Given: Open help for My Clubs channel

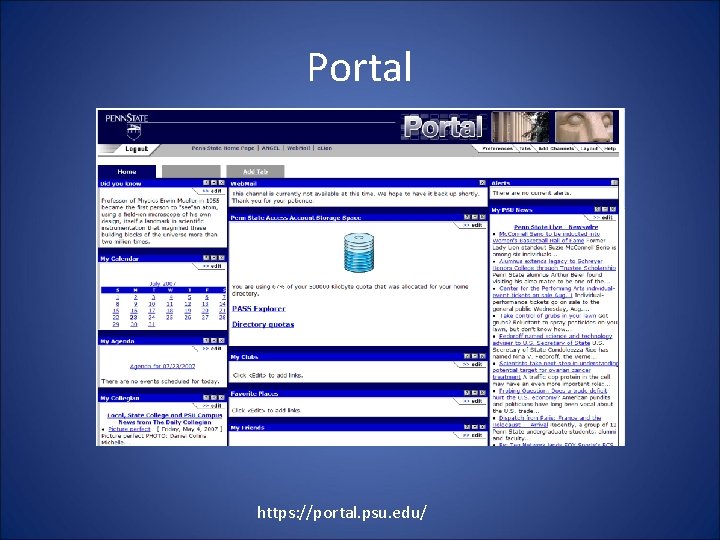Looking at the screenshot, I should tap(467, 356).
